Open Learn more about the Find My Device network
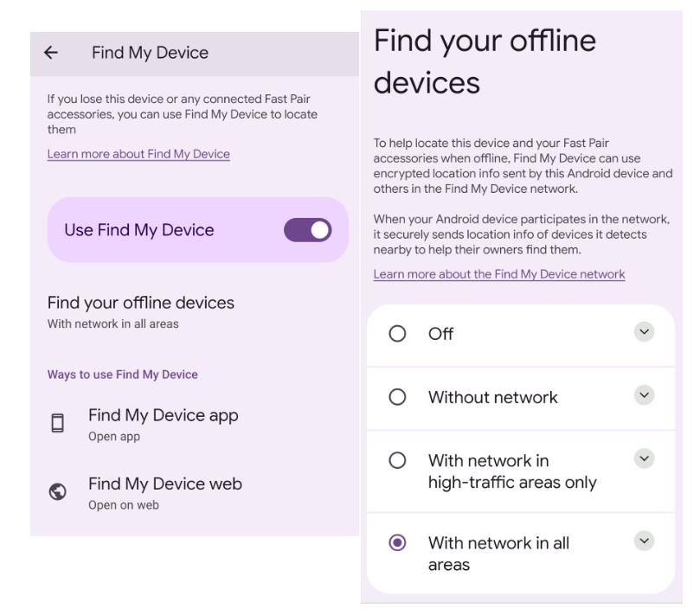Screen dimensions: 700x615 pos(499,274)
